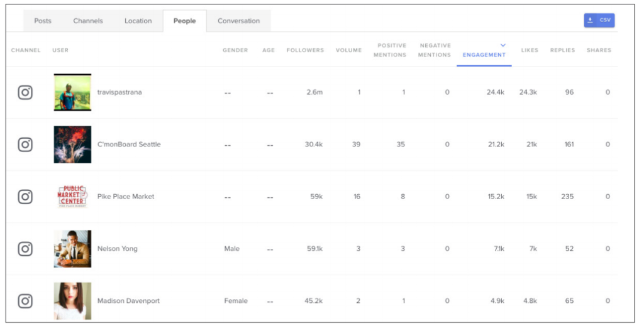
Task: Click Instagram icon in C'monBoard Seattle row
Action: pos(25,145)
